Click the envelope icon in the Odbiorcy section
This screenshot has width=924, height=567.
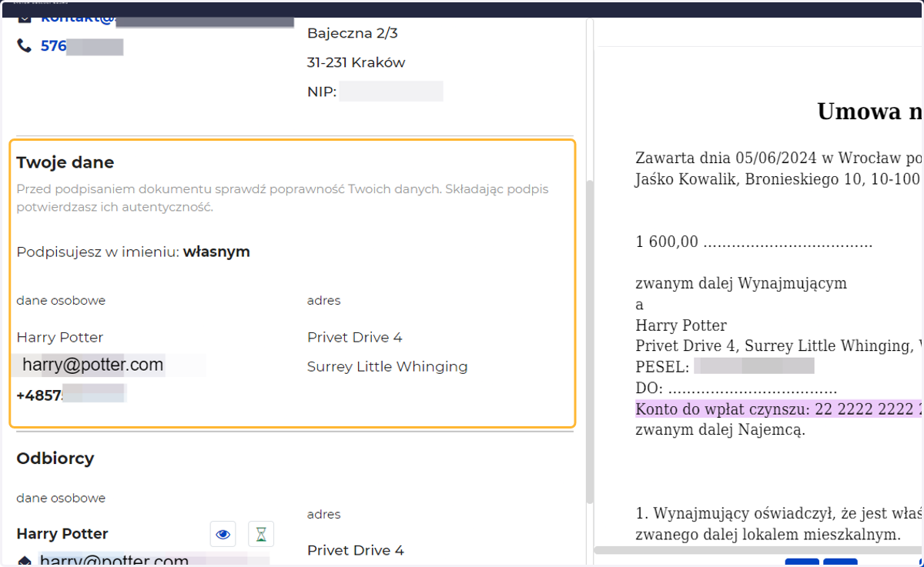25,562
